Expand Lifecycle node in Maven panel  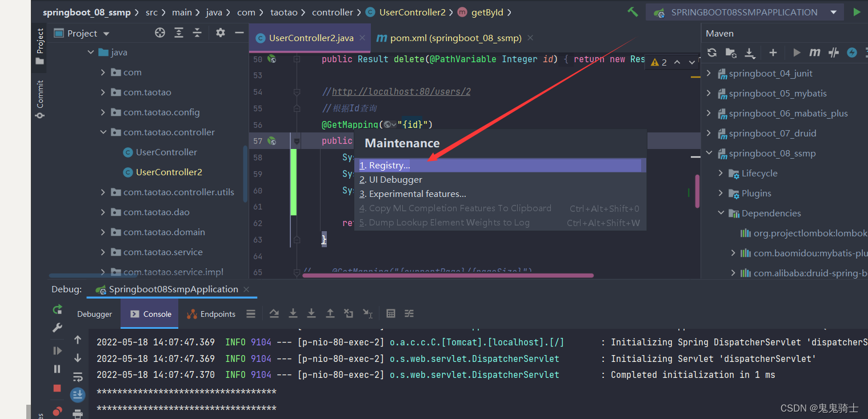721,173
